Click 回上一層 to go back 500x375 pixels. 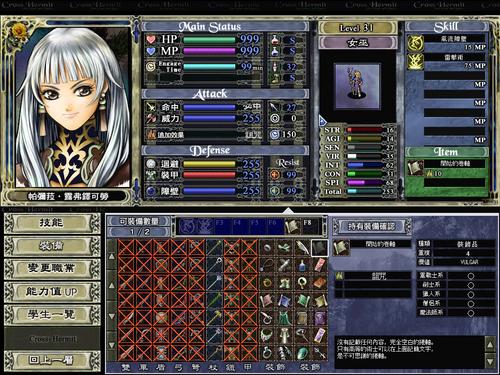click(52, 360)
